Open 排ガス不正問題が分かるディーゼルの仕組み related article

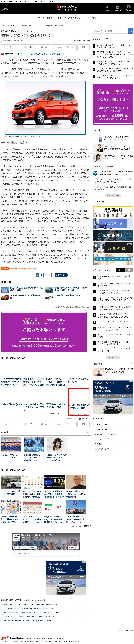pyautogui.click(x=26, y=289)
